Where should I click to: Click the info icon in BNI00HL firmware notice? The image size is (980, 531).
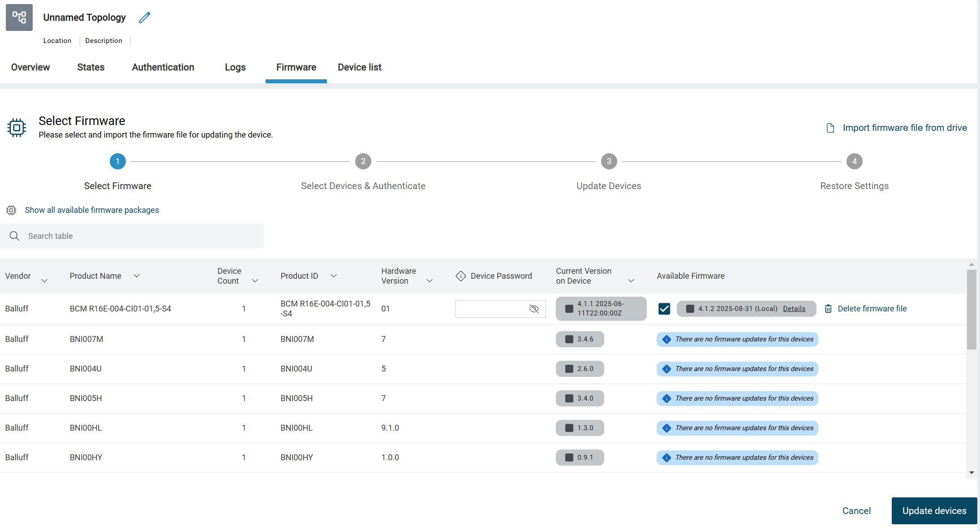666,428
